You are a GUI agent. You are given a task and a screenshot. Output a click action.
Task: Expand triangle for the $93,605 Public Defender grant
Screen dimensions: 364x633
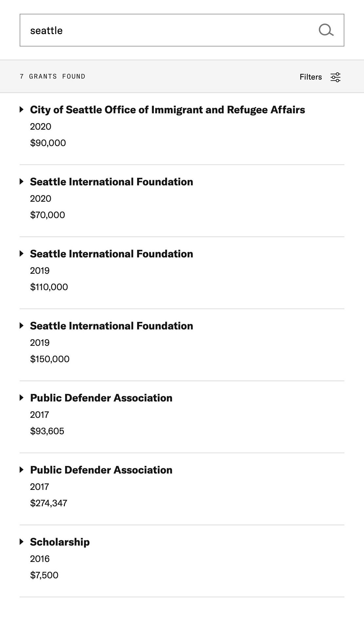click(22, 398)
